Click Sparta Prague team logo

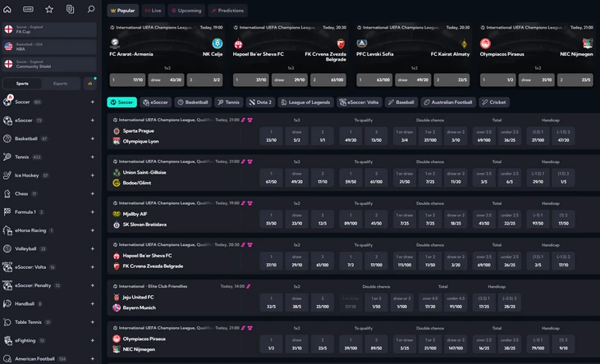point(117,131)
